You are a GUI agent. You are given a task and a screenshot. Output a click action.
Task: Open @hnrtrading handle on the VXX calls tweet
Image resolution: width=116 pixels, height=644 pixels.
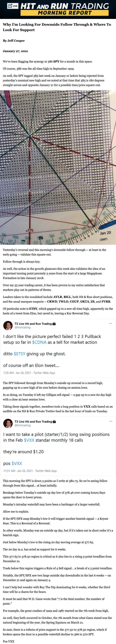(23, 425)
